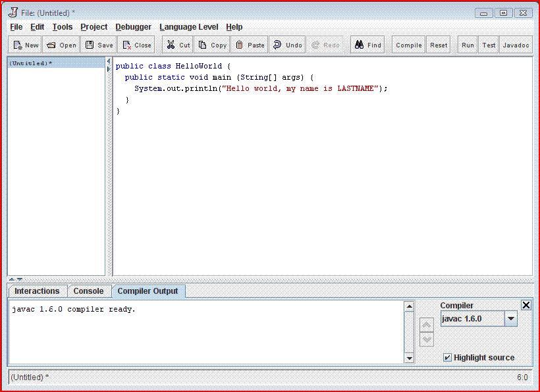Screen dimensions: 540x392
Task: Undo the last edit
Action: point(287,45)
